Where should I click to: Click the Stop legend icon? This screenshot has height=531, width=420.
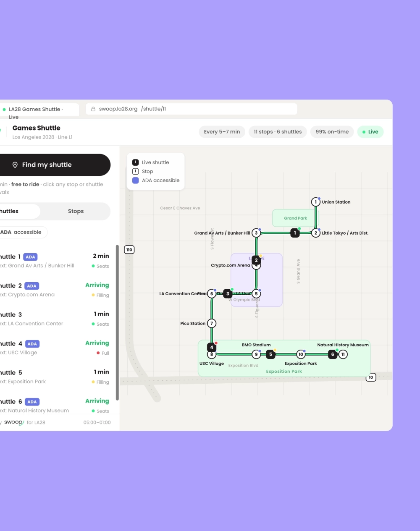[135, 171]
